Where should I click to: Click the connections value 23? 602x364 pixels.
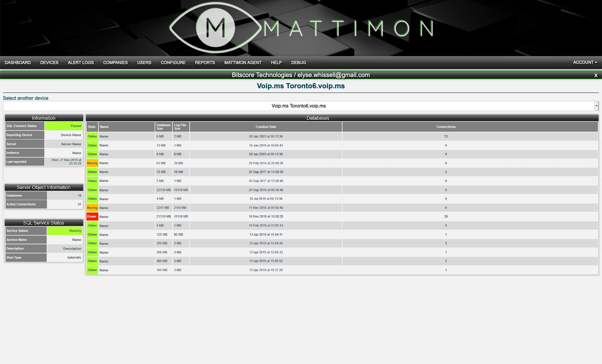tap(446, 136)
